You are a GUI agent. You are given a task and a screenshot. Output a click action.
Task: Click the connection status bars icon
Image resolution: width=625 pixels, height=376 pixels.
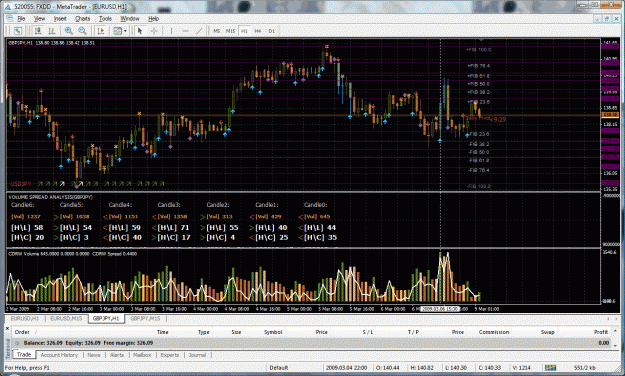[x=550, y=368]
